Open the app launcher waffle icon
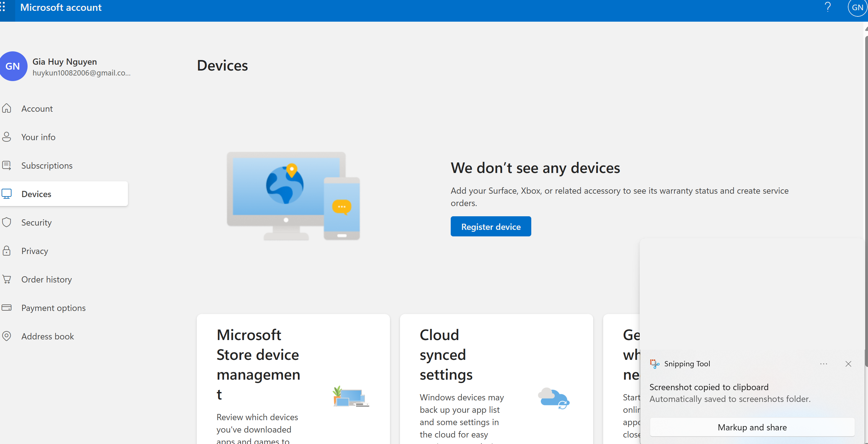The height and width of the screenshot is (444, 868). click(3, 7)
